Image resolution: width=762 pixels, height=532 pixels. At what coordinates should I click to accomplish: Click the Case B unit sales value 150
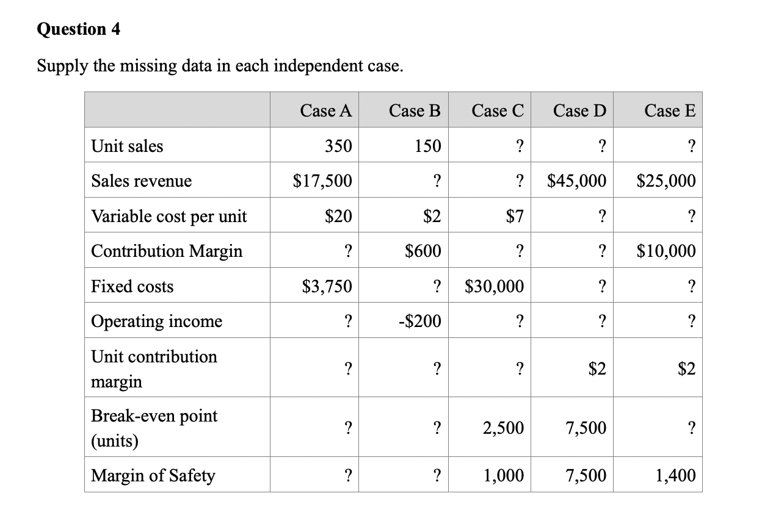click(427, 146)
